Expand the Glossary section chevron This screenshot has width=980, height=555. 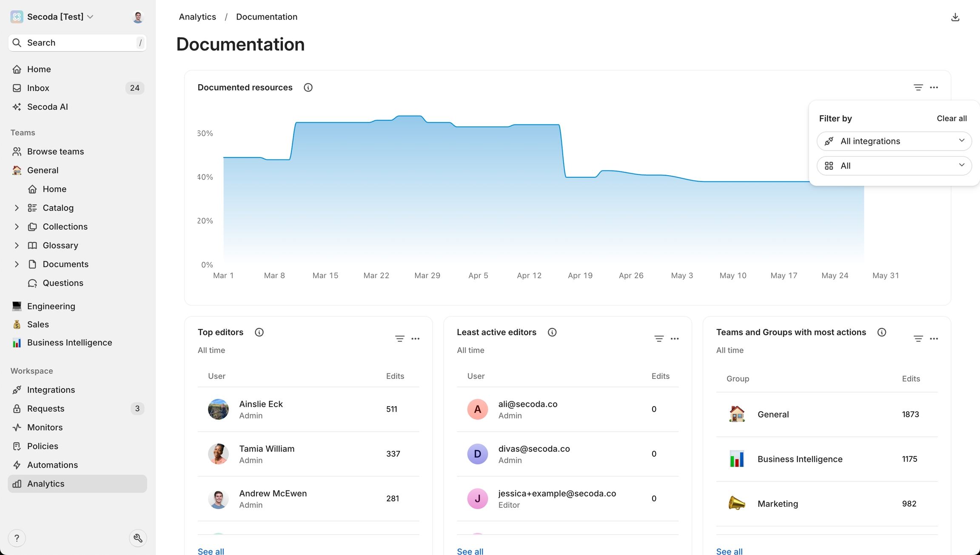(17, 245)
